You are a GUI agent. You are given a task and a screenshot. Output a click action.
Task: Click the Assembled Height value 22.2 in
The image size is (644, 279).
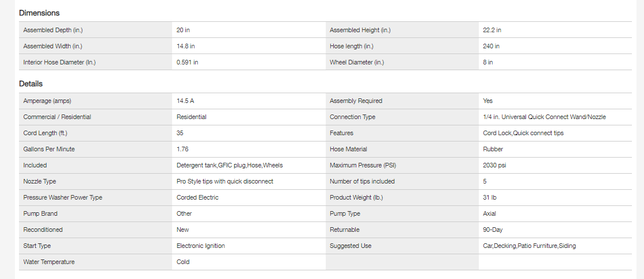492,30
